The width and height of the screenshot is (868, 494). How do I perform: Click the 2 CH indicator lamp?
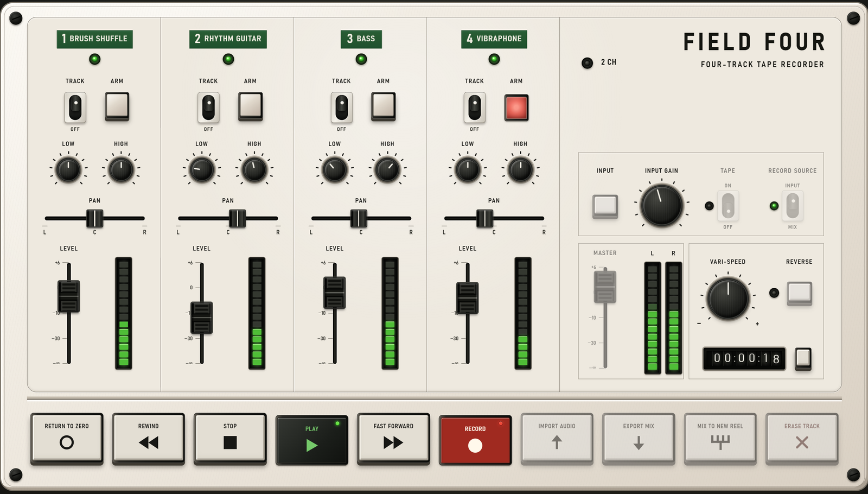[x=588, y=63]
